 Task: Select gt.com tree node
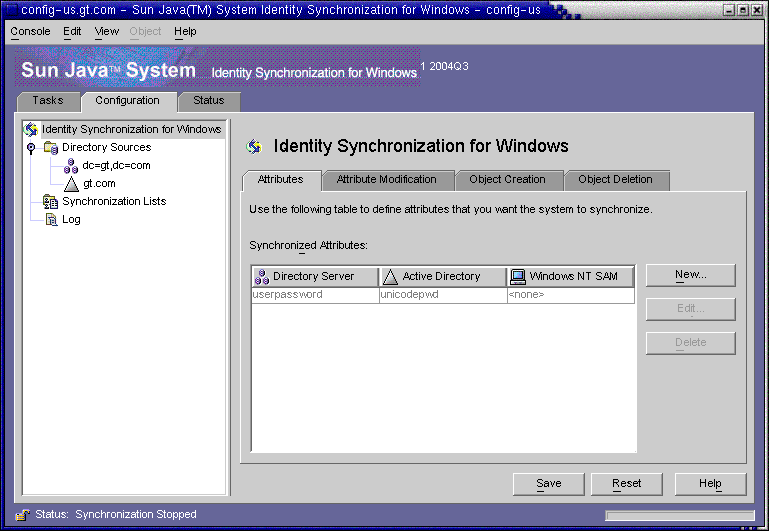pos(100,184)
